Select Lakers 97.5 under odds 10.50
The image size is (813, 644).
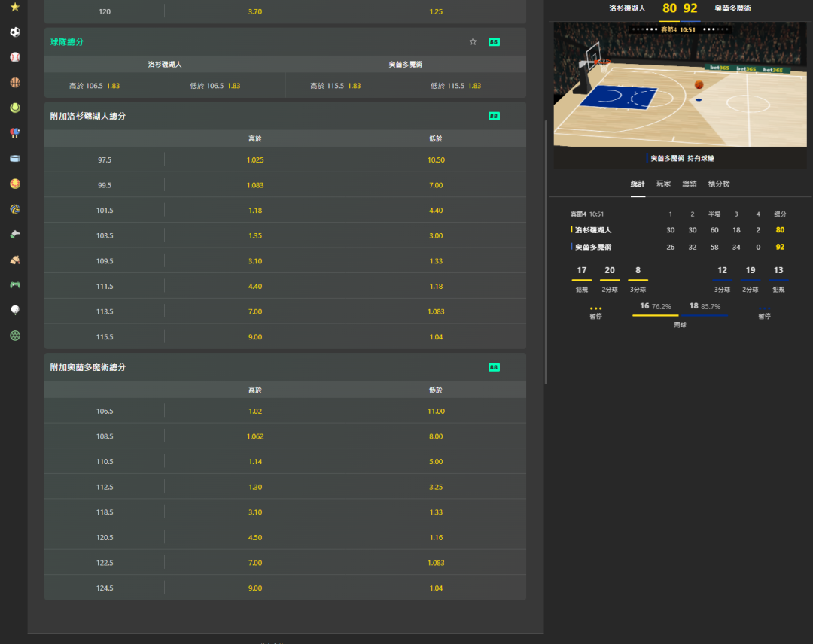436,159
